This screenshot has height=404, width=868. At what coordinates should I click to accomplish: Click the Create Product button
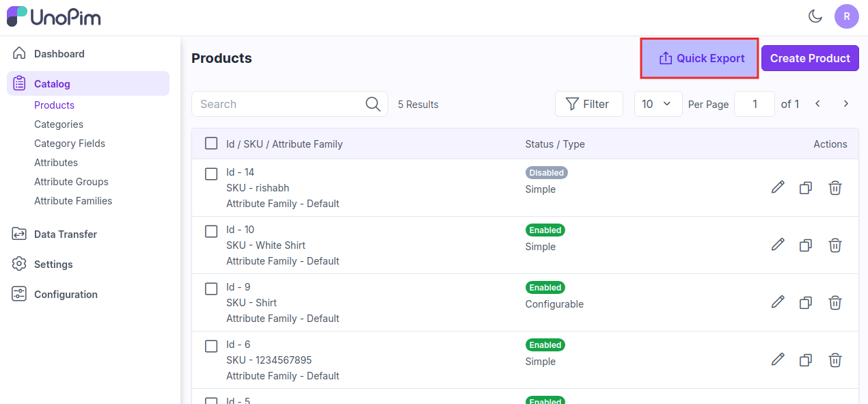pos(810,58)
